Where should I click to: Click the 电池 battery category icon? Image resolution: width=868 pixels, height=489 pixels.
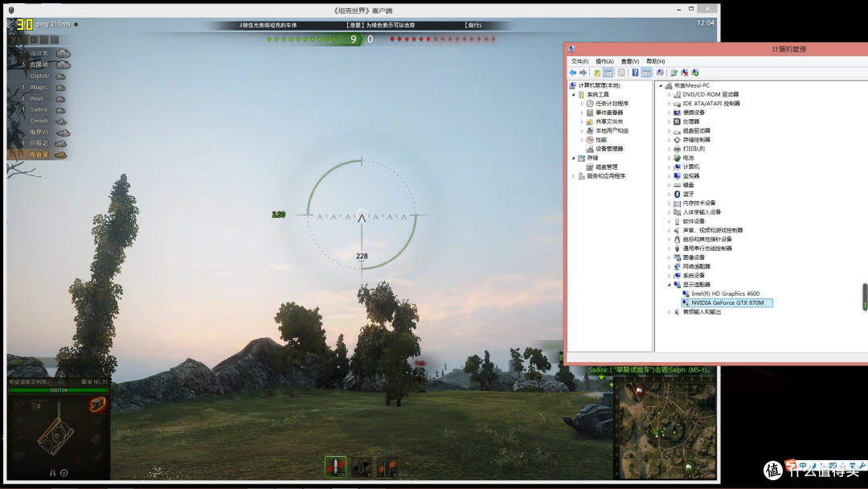pyautogui.click(x=677, y=158)
